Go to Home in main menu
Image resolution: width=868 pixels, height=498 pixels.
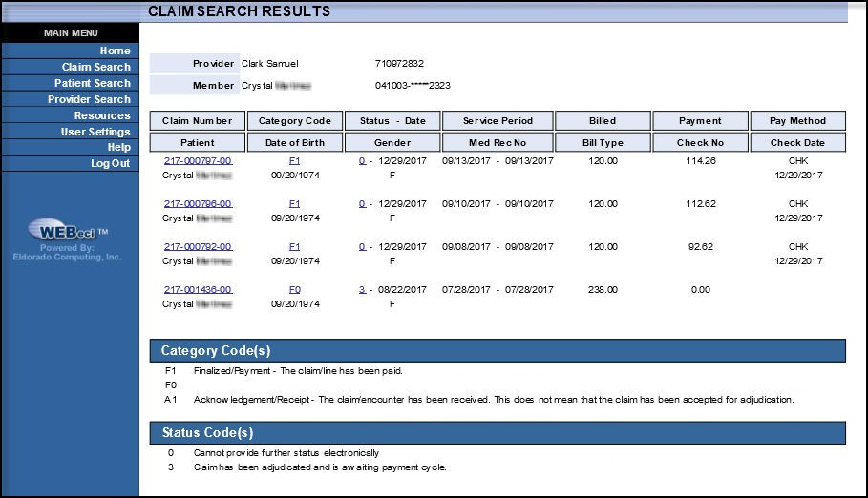pyautogui.click(x=115, y=51)
